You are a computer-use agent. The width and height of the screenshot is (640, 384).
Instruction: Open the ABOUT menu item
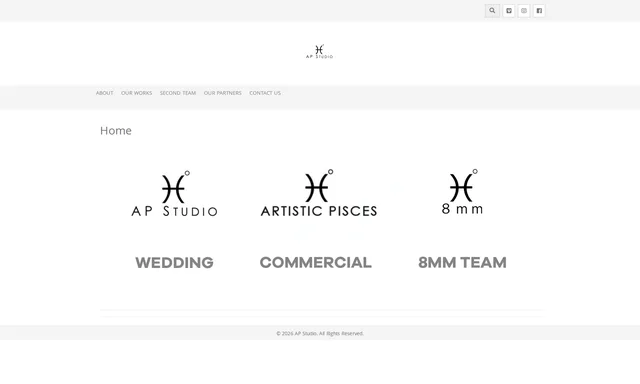[104, 93]
